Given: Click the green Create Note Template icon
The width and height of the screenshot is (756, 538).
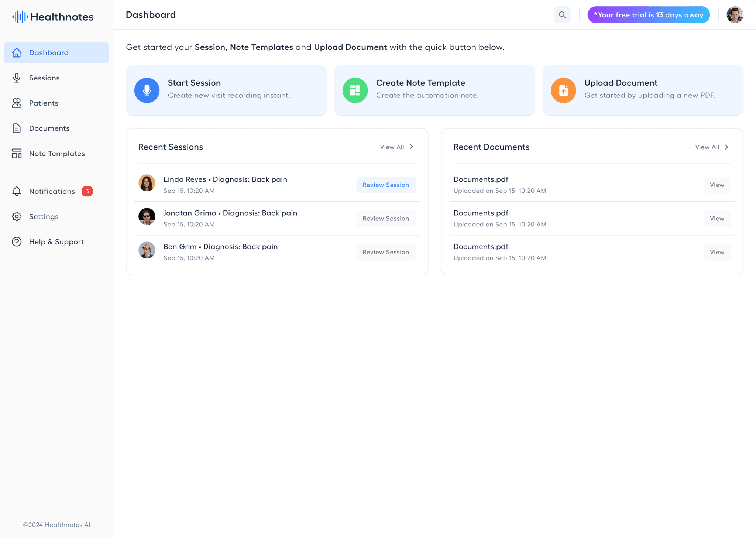Looking at the screenshot, I should point(355,90).
